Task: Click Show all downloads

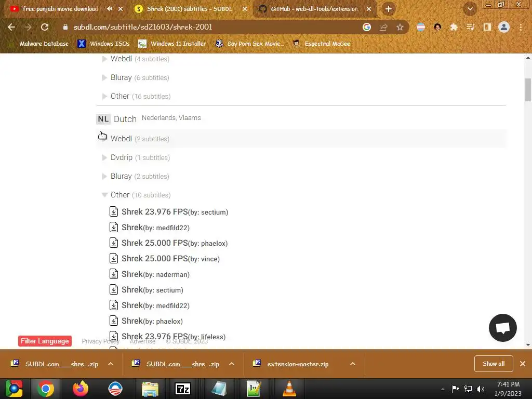Action: coord(494,364)
